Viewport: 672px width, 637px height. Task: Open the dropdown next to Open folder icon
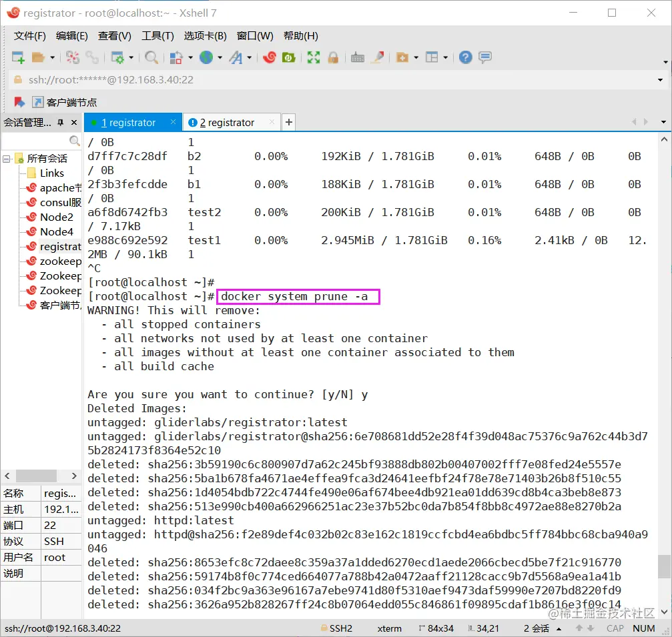(x=52, y=57)
